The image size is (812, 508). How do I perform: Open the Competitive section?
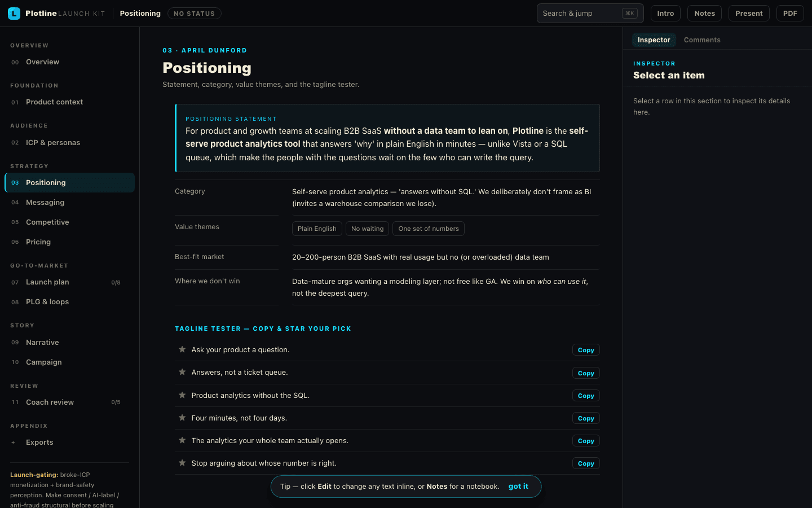tap(69, 222)
